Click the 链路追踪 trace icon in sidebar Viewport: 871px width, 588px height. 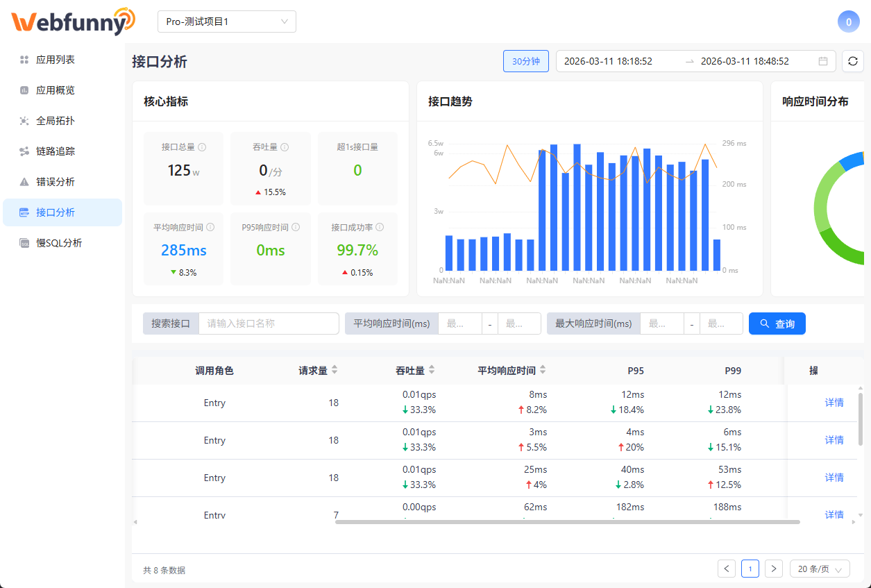pyautogui.click(x=24, y=151)
